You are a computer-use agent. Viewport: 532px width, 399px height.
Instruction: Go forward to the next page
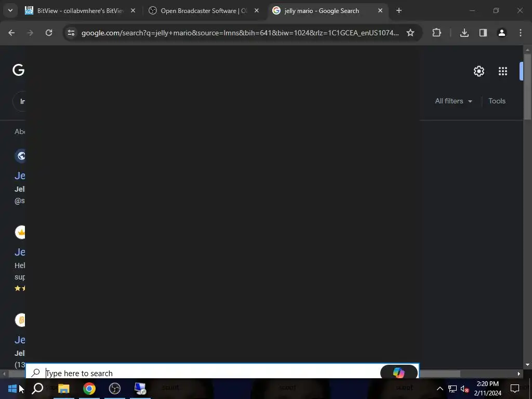coord(30,33)
